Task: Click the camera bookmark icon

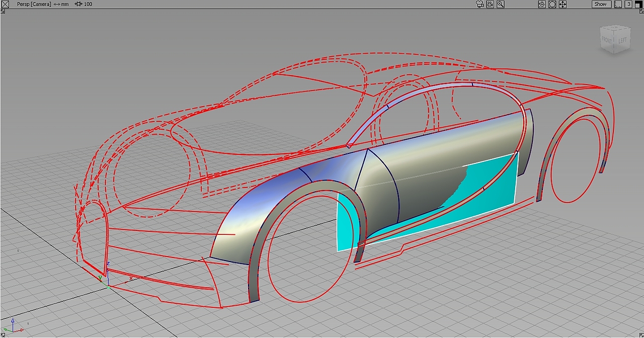Action: (x=490, y=4)
